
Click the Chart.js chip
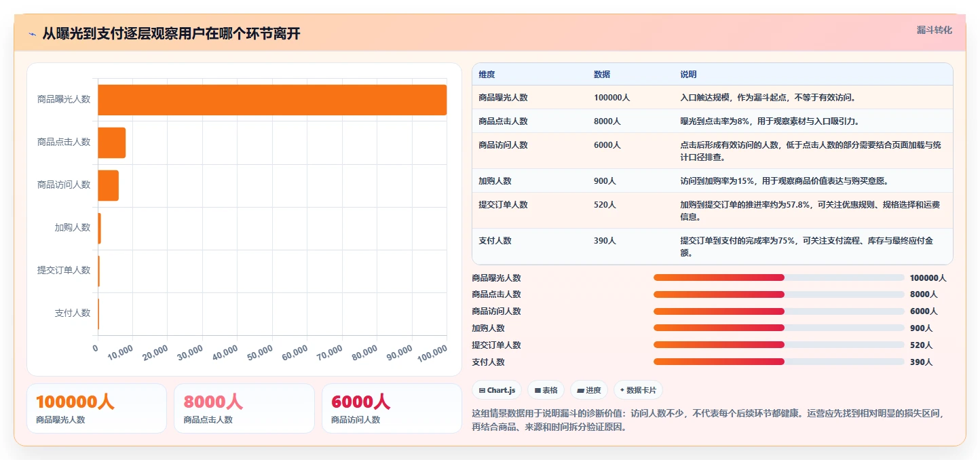tap(497, 390)
